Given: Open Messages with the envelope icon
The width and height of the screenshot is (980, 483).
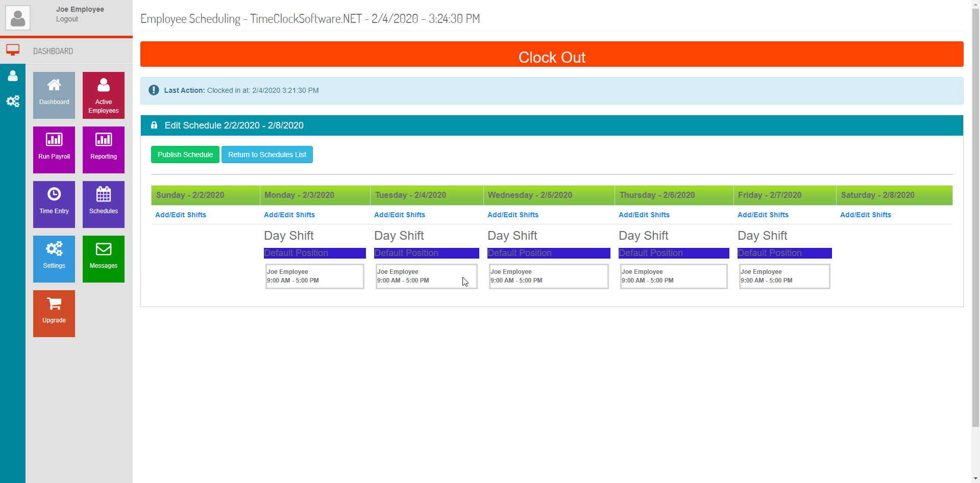Looking at the screenshot, I should [103, 249].
